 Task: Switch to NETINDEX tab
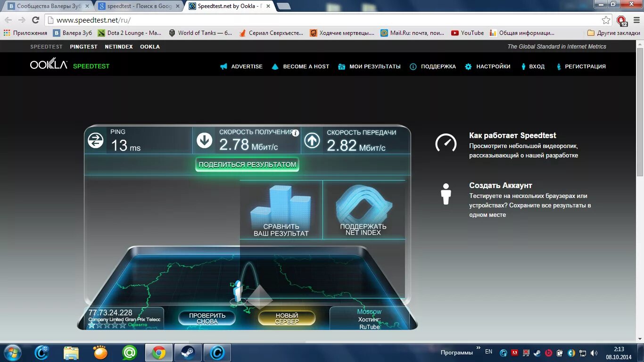[x=119, y=47]
